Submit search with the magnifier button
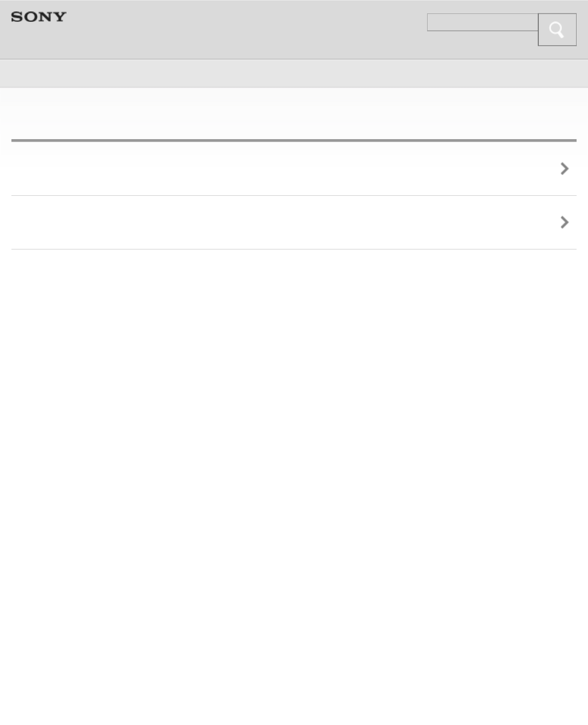588x725 pixels. pos(557,30)
